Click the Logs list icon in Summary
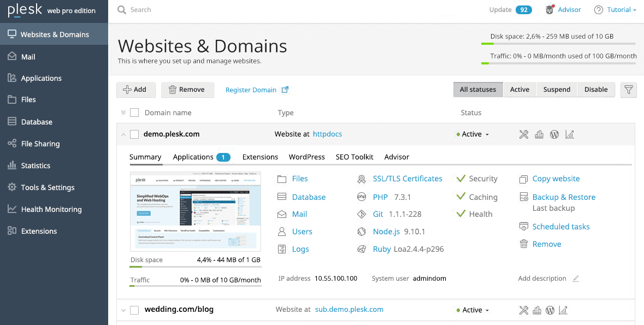The width and height of the screenshot is (644, 325). 282,249
